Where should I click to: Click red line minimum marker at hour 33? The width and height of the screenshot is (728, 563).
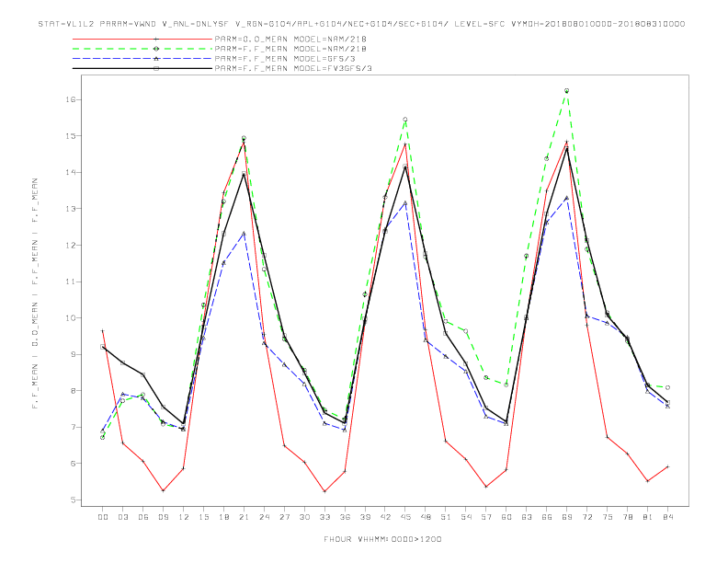(x=324, y=491)
